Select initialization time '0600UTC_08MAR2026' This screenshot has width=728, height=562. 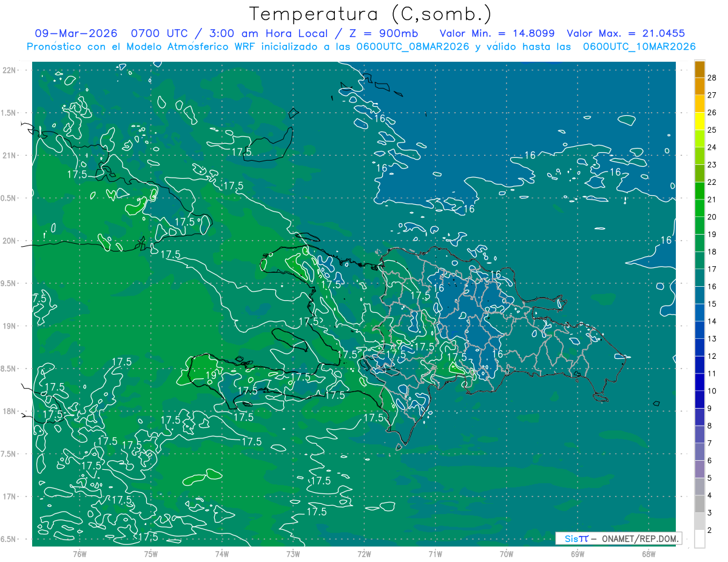click(x=413, y=47)
